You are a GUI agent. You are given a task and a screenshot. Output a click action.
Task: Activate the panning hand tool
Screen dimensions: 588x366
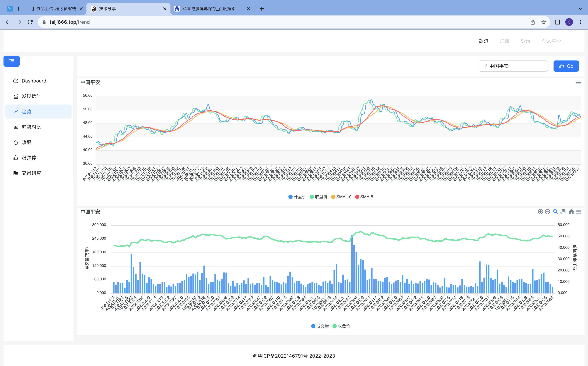tap(563, 212)
